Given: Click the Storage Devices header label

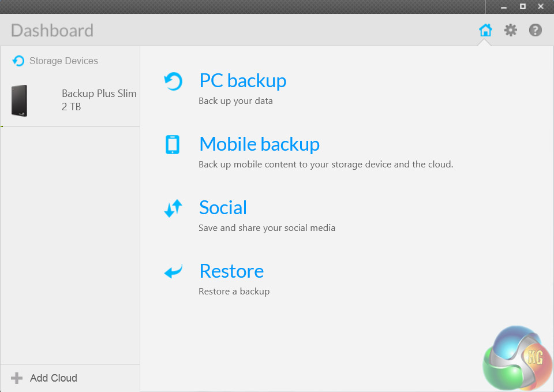Looking at the screenshot, I should pos(63,61).
